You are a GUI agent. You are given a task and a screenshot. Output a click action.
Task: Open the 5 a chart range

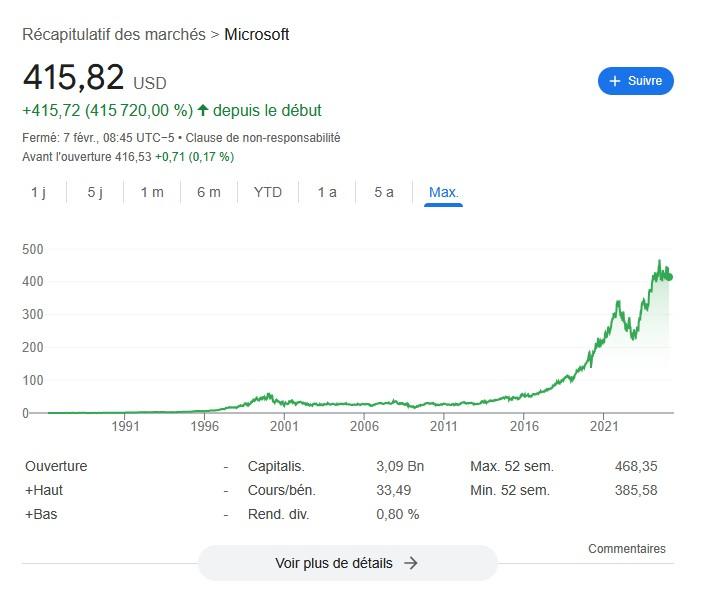(384, 192)
